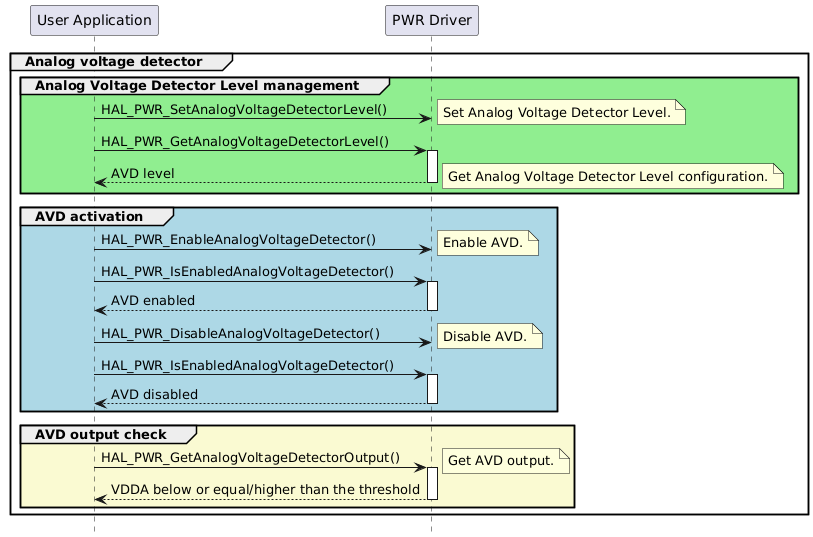Image resolution: width=813 pixels, height=537 pixels.
Task: Click HAL_PWR_EnableAnalogVoltageDetector() message text
Action: pos(239,240)
